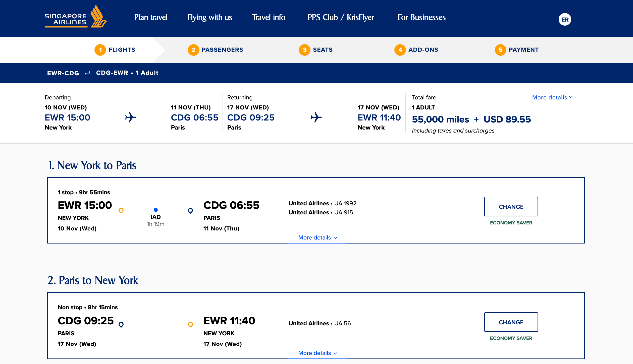
Task: Go to the Seats step tab
Action: click(x=316, y=50)
